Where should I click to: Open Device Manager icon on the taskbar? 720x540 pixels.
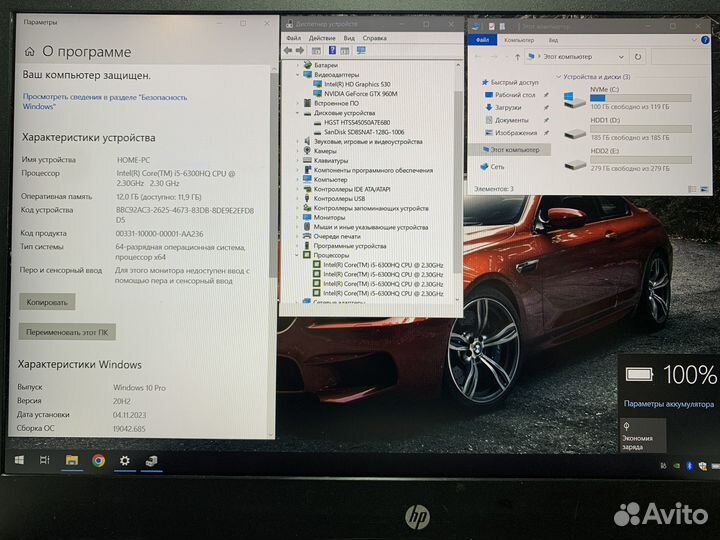coord(152,461)
